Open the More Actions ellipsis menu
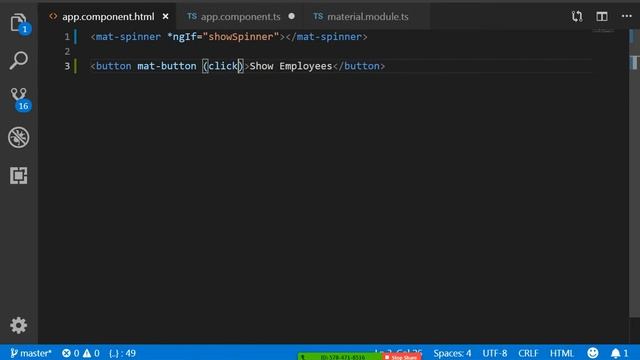This screenshot has width=640, height=360. [627, 16]
